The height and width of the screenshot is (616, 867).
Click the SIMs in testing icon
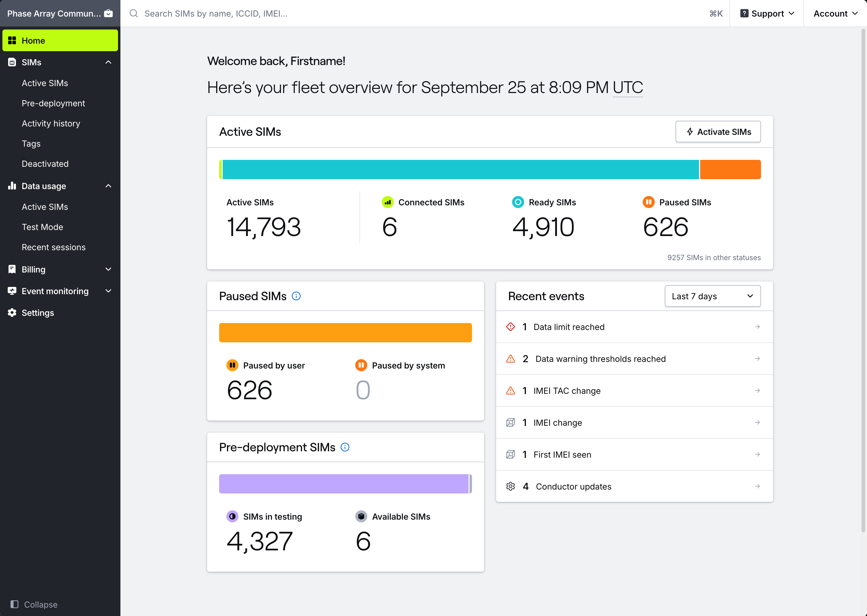pyautogui.click(x=232, y=516)
